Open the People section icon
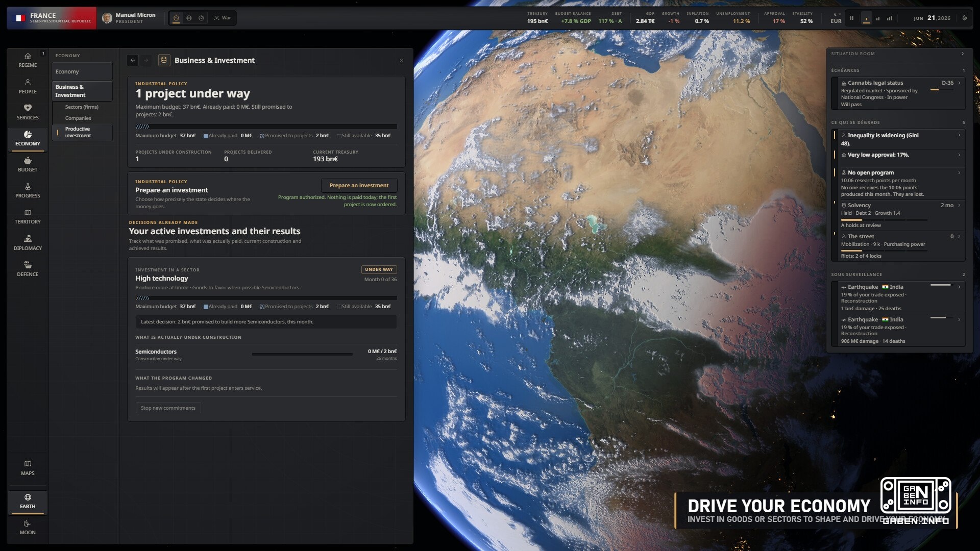This screenshot has width=980, height=551. coord(28,82)
